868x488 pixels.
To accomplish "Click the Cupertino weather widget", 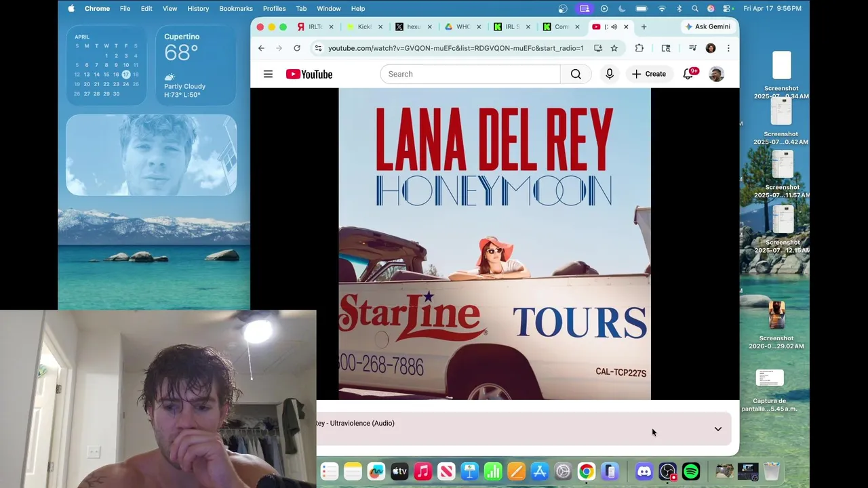I will [196, 65].
